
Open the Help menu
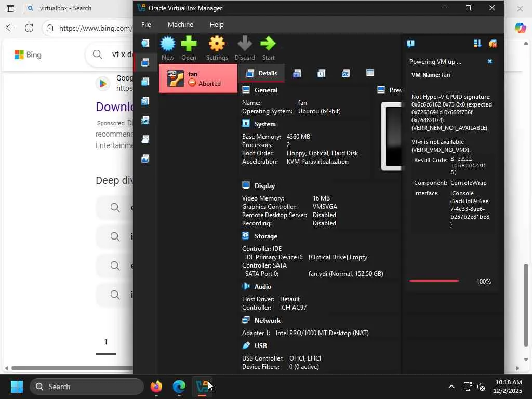pyautogui.click(x=217, y=25)
